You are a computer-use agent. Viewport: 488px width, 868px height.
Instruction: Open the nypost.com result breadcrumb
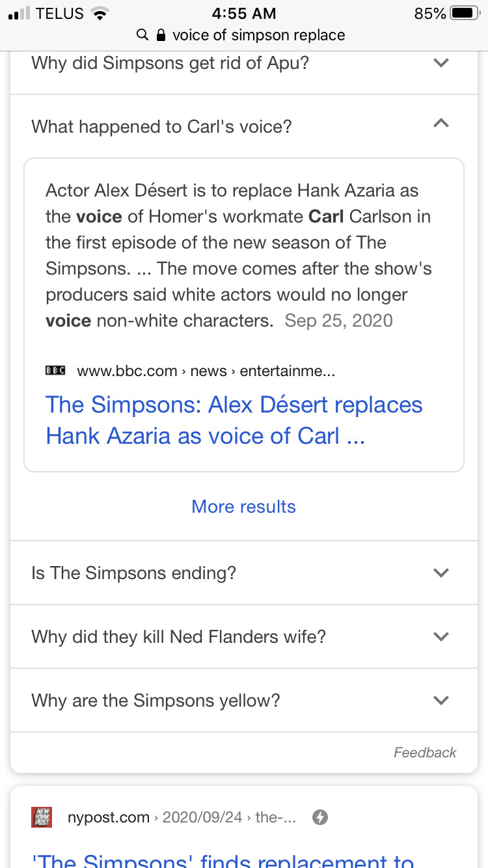point(182,818)
